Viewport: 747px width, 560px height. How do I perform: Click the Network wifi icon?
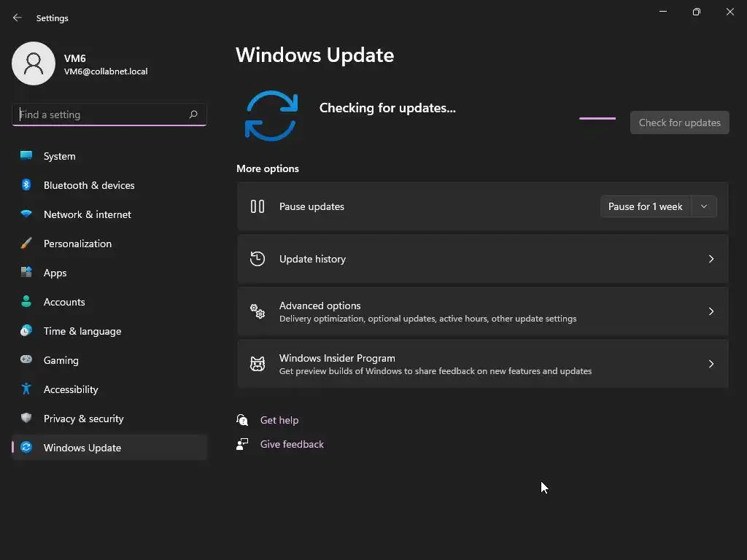(x=26, y=214)
